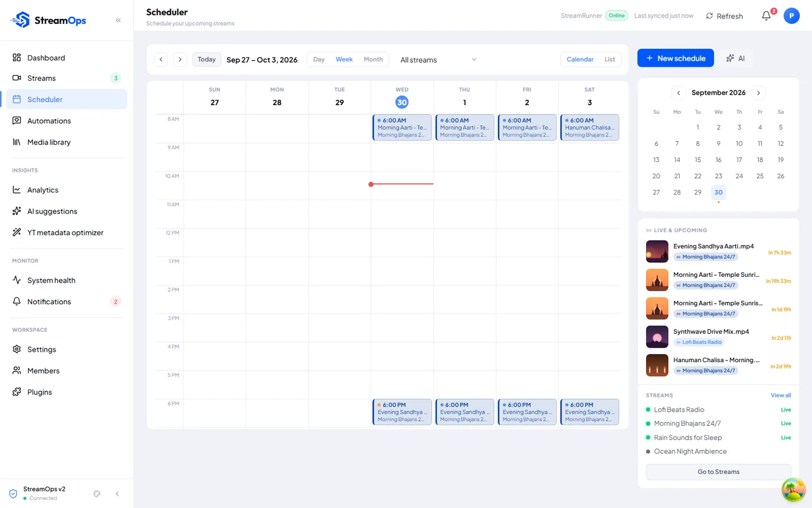Image resolution: width=812 pixels, height=508 pixels.
Task: Open the notifications bell in header
Action: [766, 16]
